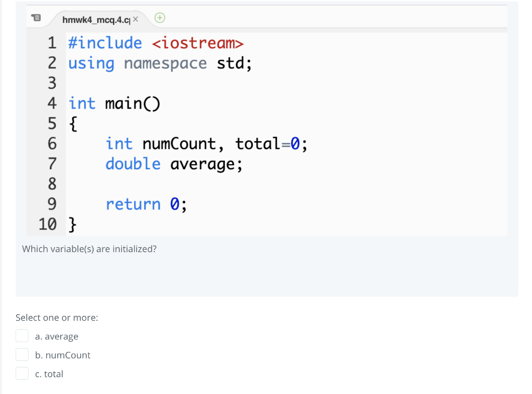Click line number 6 in the gutter

(52, 143)
